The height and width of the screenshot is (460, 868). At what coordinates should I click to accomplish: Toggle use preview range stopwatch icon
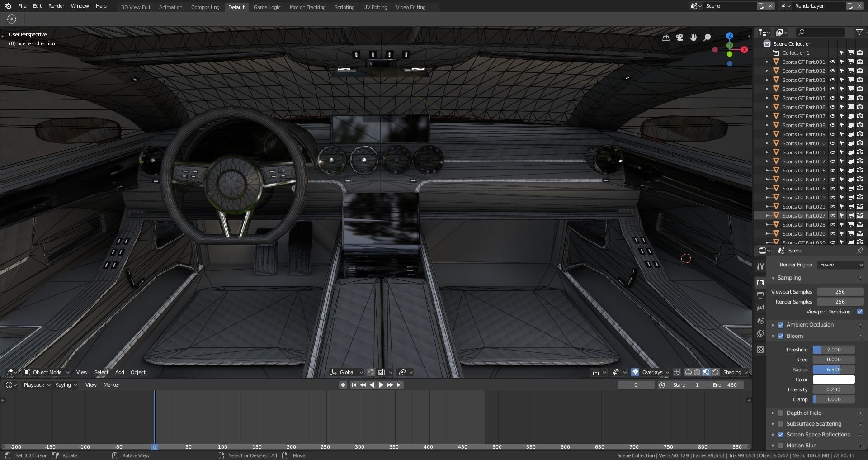tap(662, 385)
